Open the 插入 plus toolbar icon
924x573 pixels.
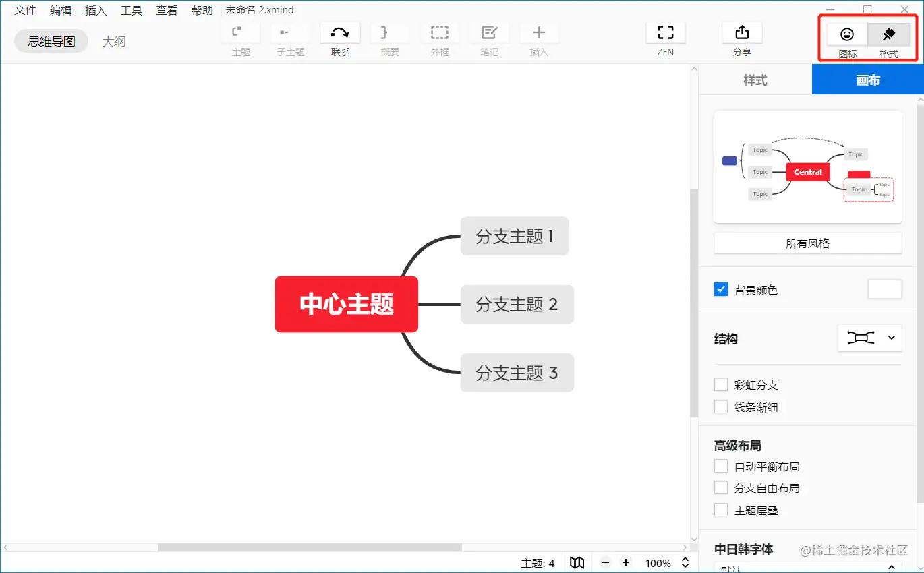point(539,32)
